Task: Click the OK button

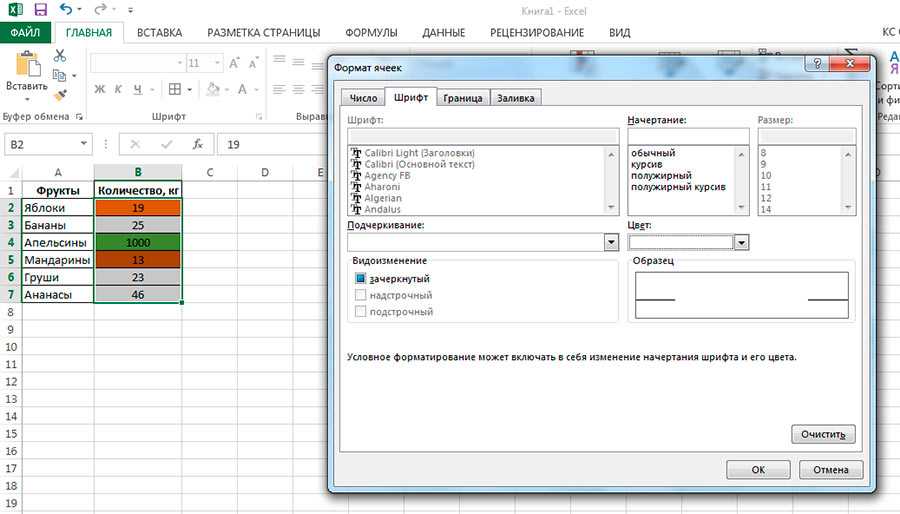Action: click(x=758, y=470)
